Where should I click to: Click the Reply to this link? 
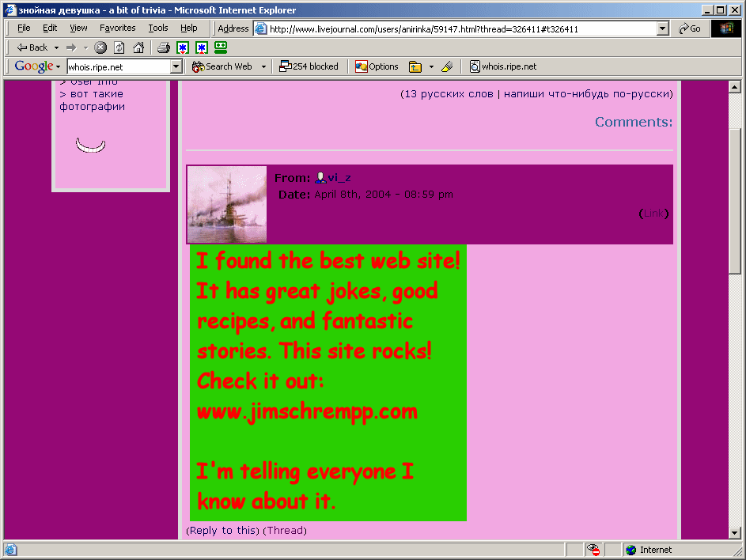click(222, 531)
